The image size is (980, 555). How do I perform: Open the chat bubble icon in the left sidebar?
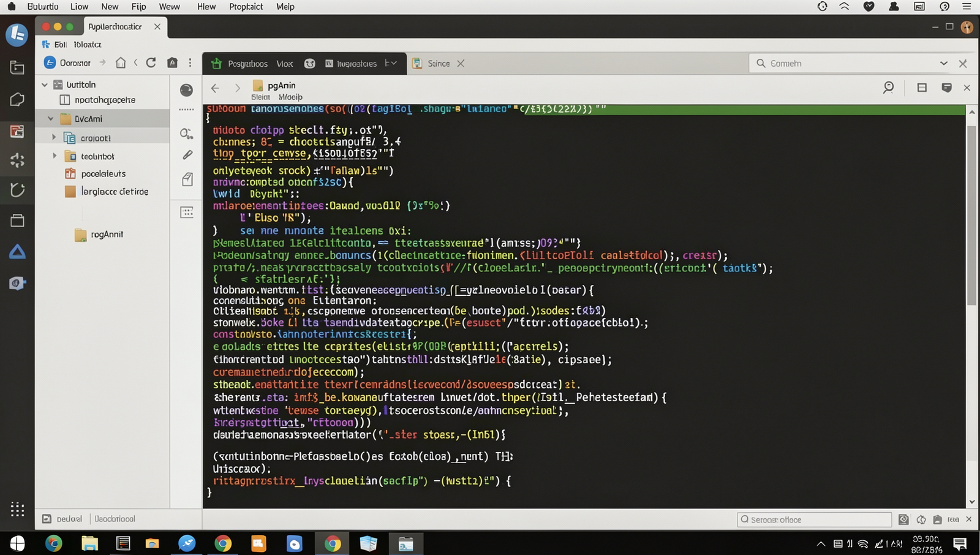(x=17, y=99)
